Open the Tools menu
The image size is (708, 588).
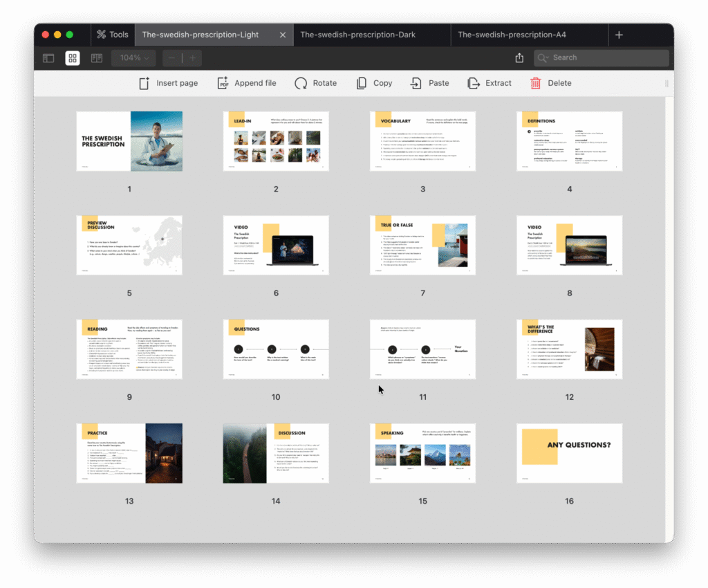pos(112,35)
